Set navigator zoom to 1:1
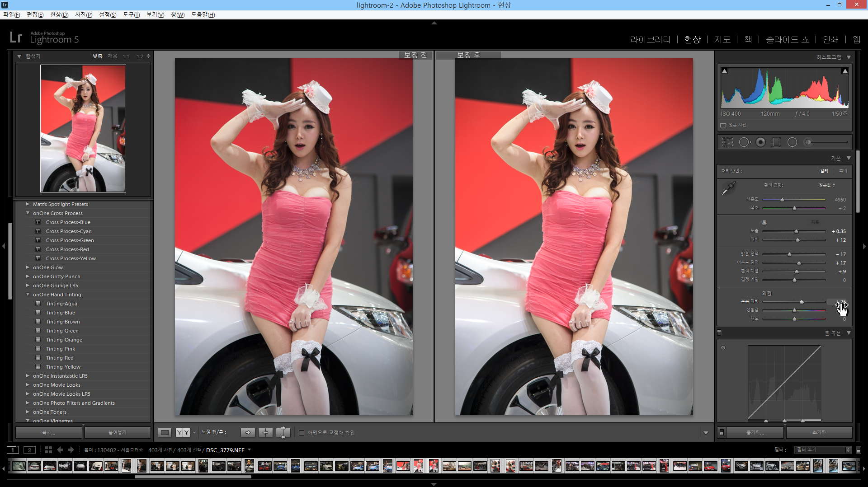Viewport: 868px width, 487px height. 126,56
